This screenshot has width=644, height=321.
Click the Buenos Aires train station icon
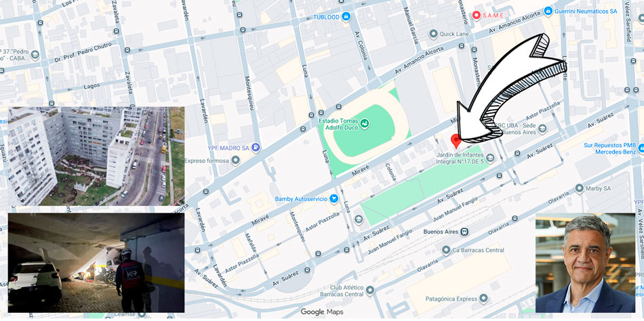pyautogui.click(x=464, y=232)
